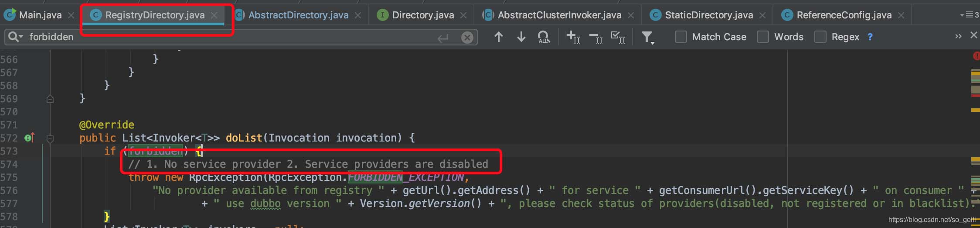Viewport: 980px width, 228px height.
Task: Show more search bar options
Action: (x=958, y=36)
